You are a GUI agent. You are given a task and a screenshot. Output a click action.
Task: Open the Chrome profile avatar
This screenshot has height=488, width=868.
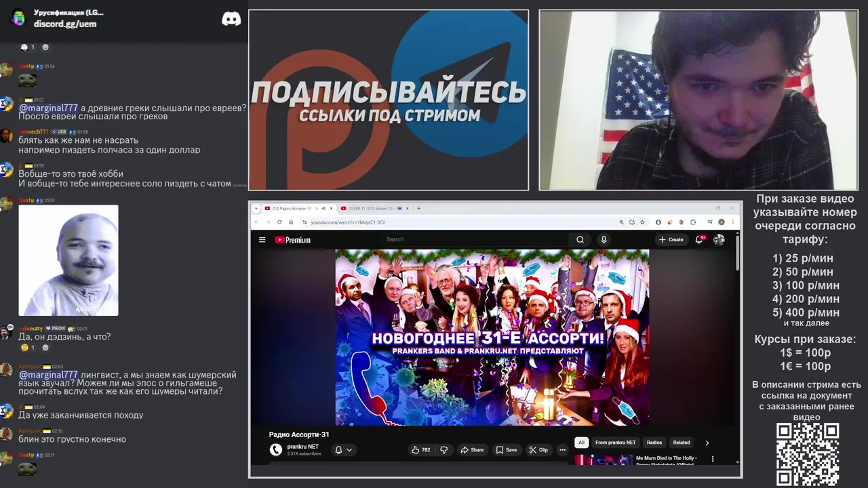tap(722, 222)
